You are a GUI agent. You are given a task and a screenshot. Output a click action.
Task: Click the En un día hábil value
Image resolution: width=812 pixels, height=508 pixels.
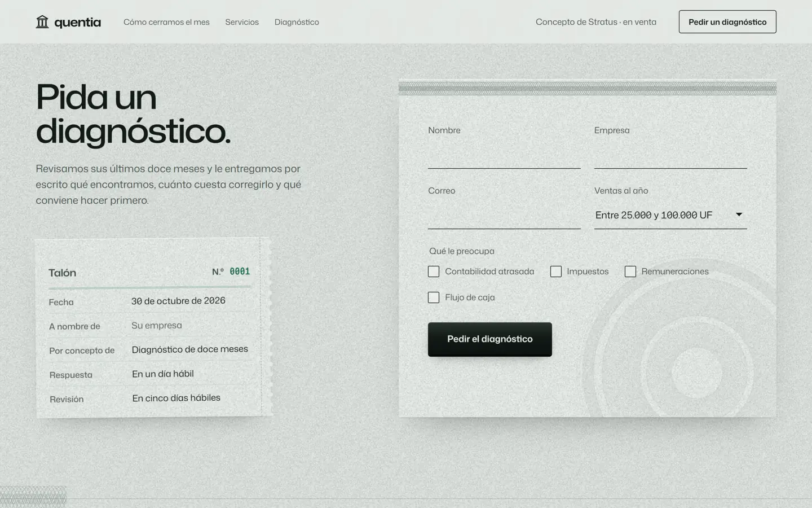coord(163,374)
